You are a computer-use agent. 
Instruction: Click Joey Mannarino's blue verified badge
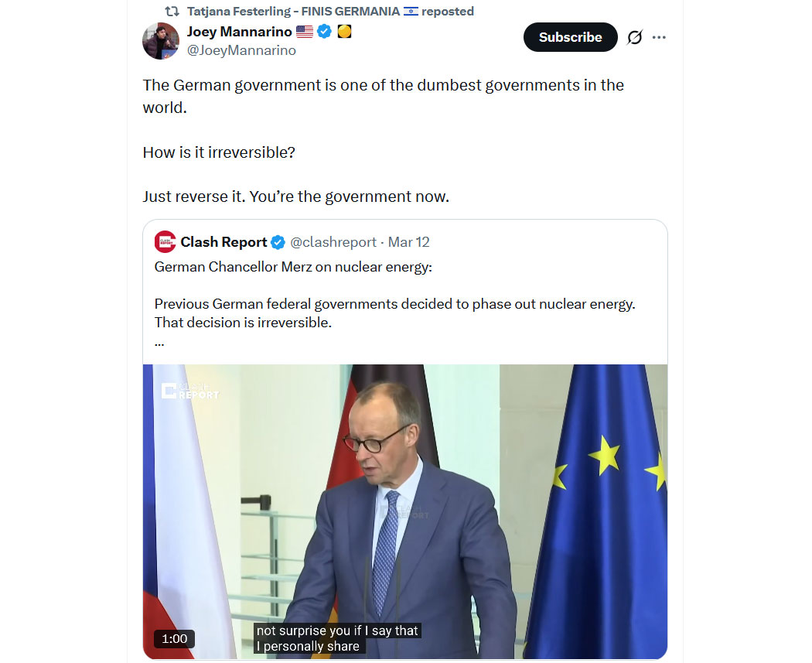325,32
